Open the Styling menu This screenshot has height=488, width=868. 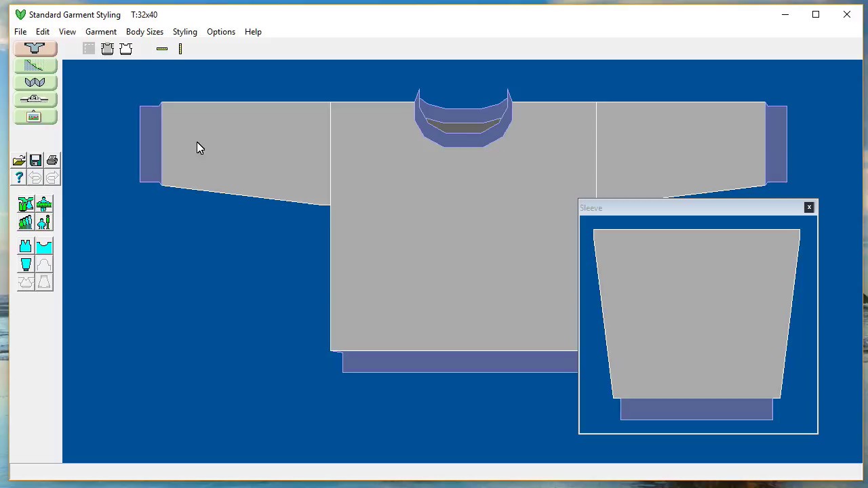(184, 32)
